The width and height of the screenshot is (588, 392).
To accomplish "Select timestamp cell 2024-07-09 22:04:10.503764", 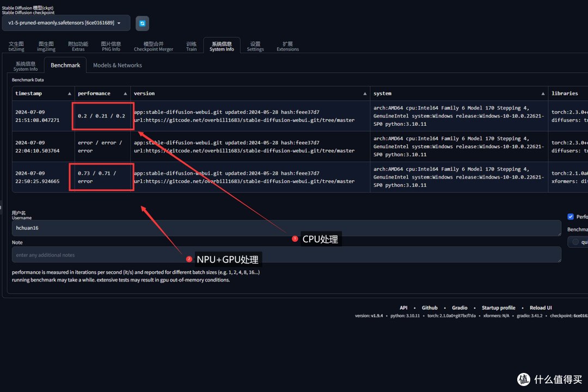I will tap(43, 146).
